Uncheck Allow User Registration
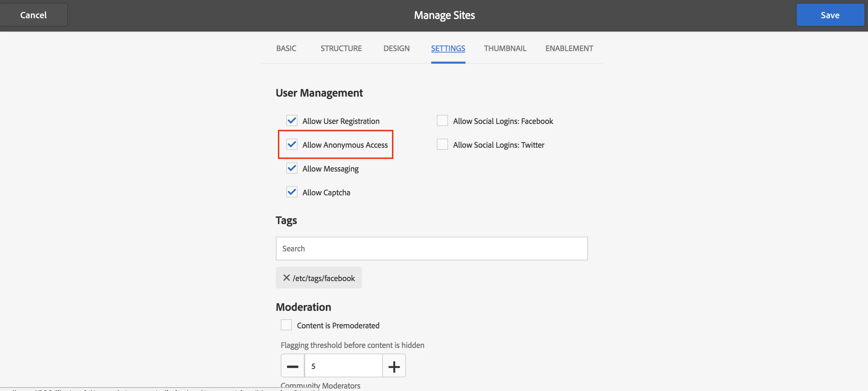The width and height of the screenshot is (868, 391). [292, 121]
